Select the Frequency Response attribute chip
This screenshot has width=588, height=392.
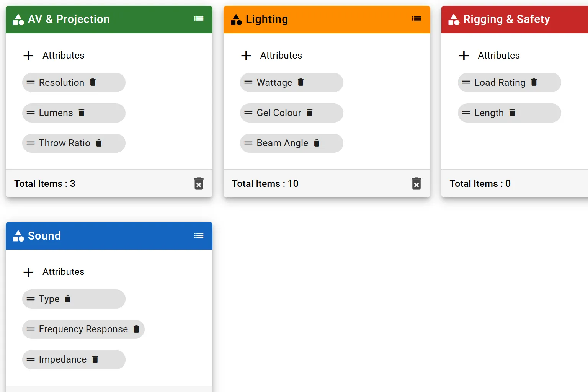pos(83,329)
